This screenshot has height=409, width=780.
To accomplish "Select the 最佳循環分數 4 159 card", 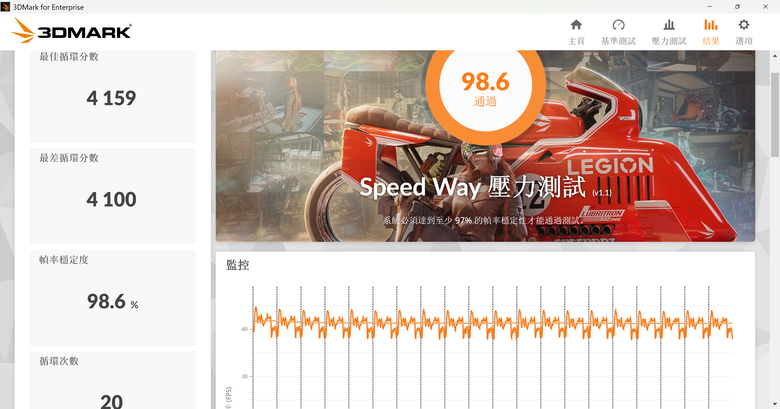I will (x=112, y=96).
